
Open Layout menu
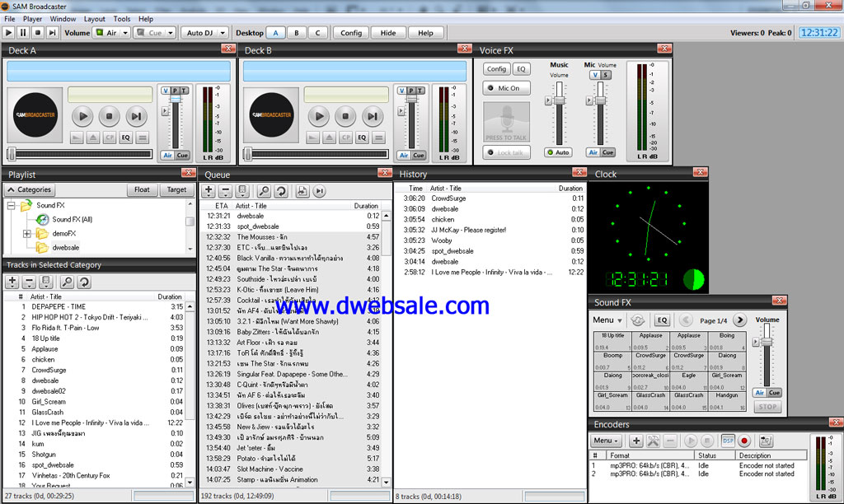pos(95,19)
